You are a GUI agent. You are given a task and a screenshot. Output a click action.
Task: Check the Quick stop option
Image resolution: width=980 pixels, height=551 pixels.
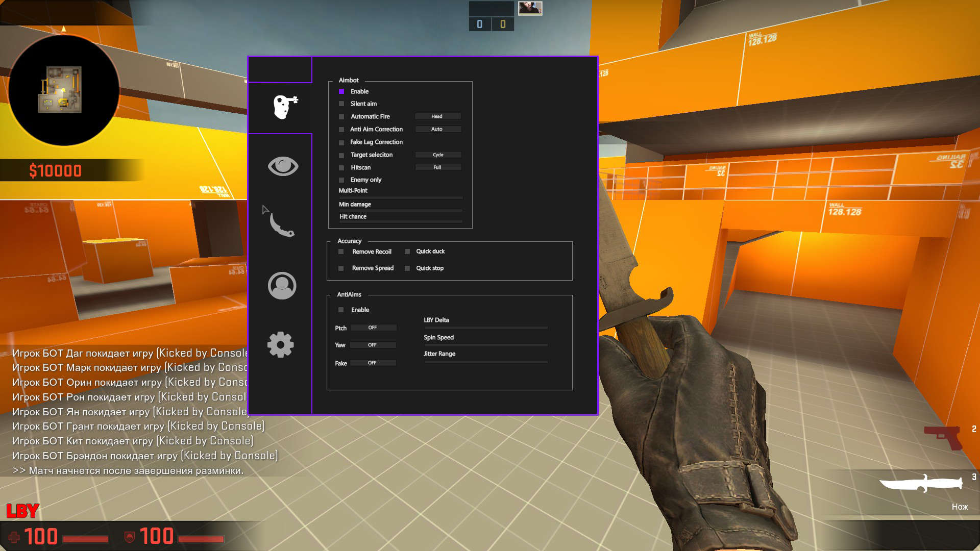click(x=407, y=268)
